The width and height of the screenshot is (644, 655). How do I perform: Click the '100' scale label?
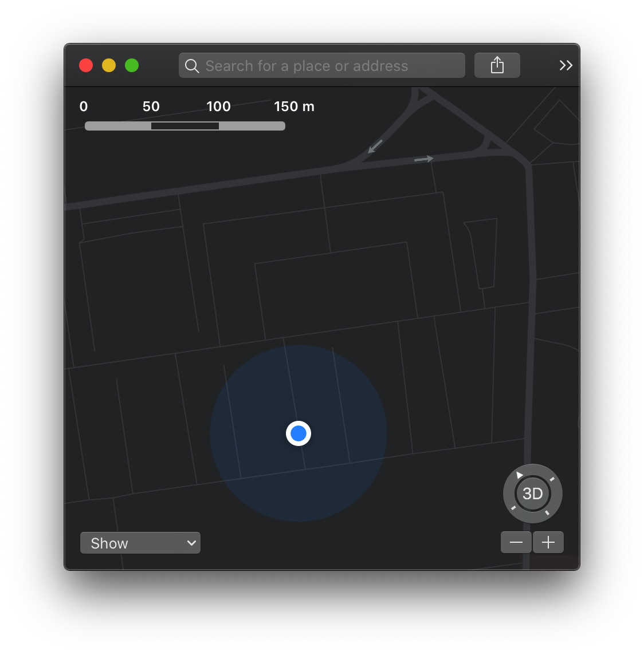point(218,106)
